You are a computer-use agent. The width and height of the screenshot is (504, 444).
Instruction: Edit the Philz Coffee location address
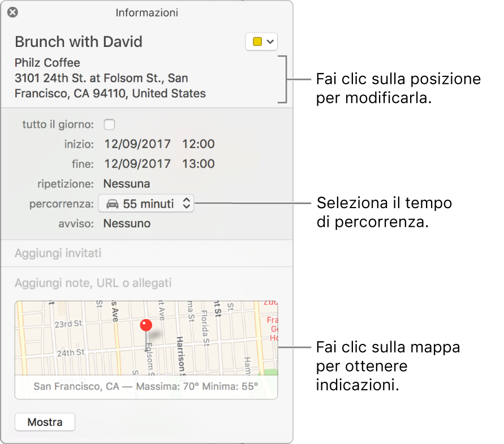[x=110, y=78]
